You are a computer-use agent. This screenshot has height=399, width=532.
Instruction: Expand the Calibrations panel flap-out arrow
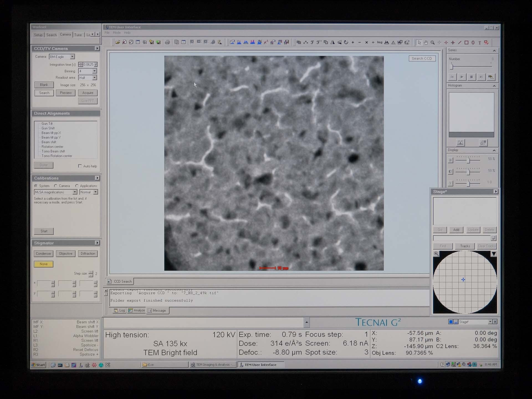coord(97,178)
